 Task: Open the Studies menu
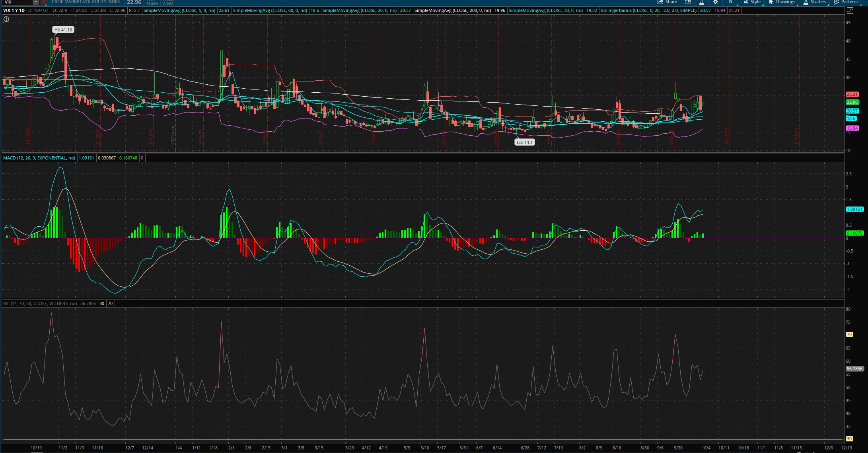pos(815,2)
